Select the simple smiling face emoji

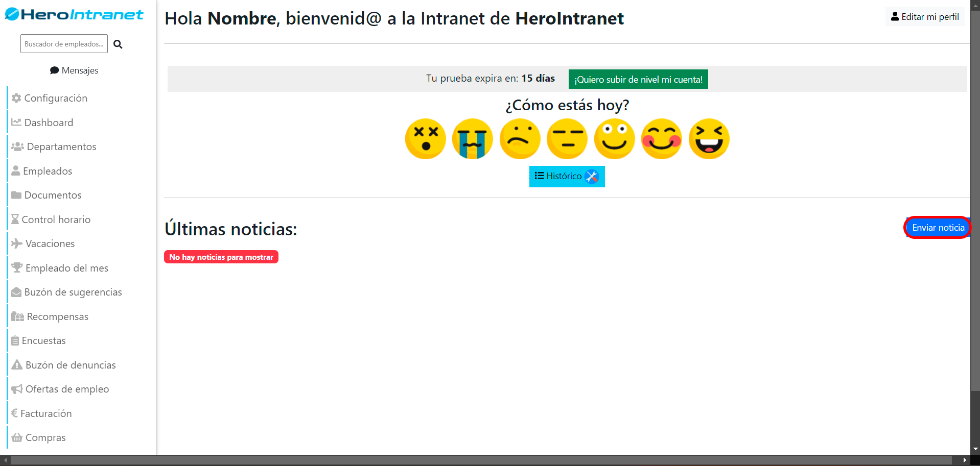coord(615,139)
